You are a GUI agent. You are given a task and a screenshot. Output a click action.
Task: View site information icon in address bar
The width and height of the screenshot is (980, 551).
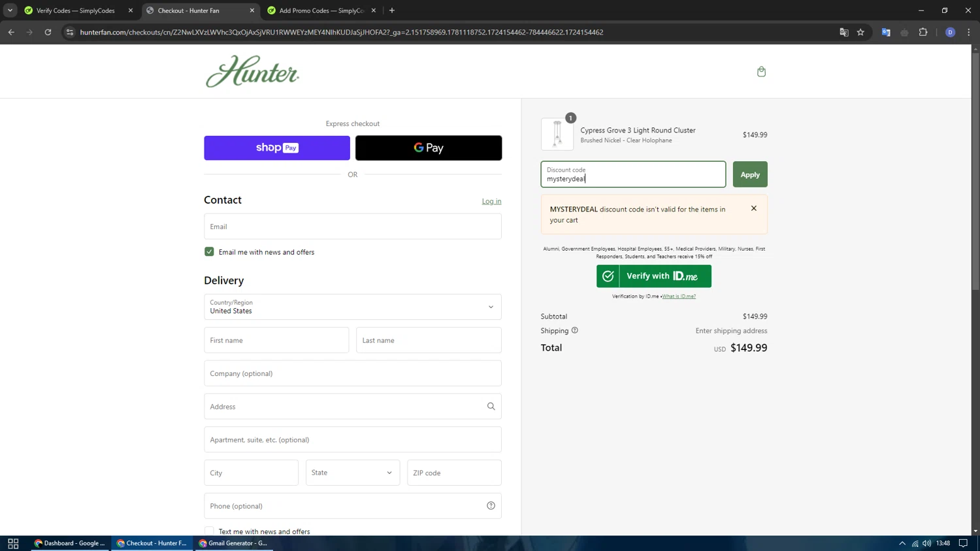pyautogui.click(x=70, y=32)
